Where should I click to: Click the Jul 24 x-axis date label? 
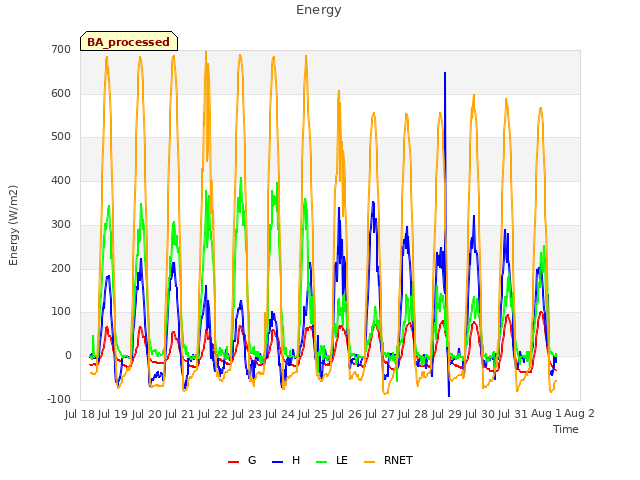280,414
